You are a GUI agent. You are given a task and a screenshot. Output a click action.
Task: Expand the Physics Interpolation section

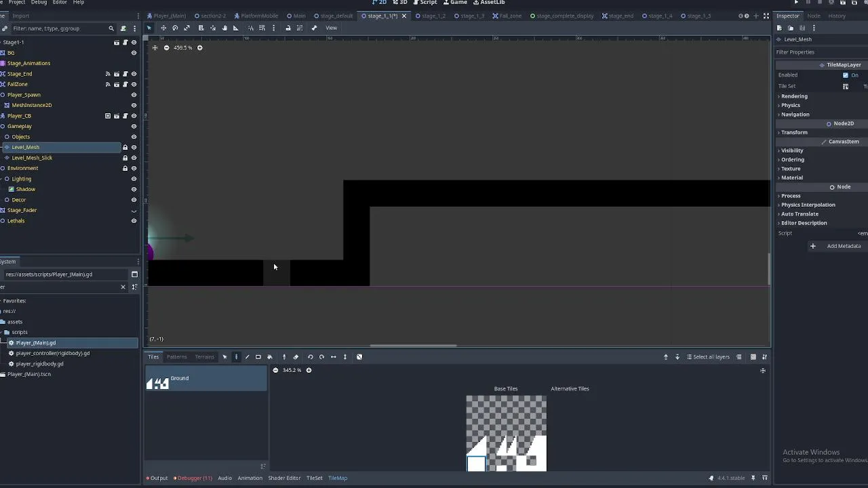tap(808, 205)
